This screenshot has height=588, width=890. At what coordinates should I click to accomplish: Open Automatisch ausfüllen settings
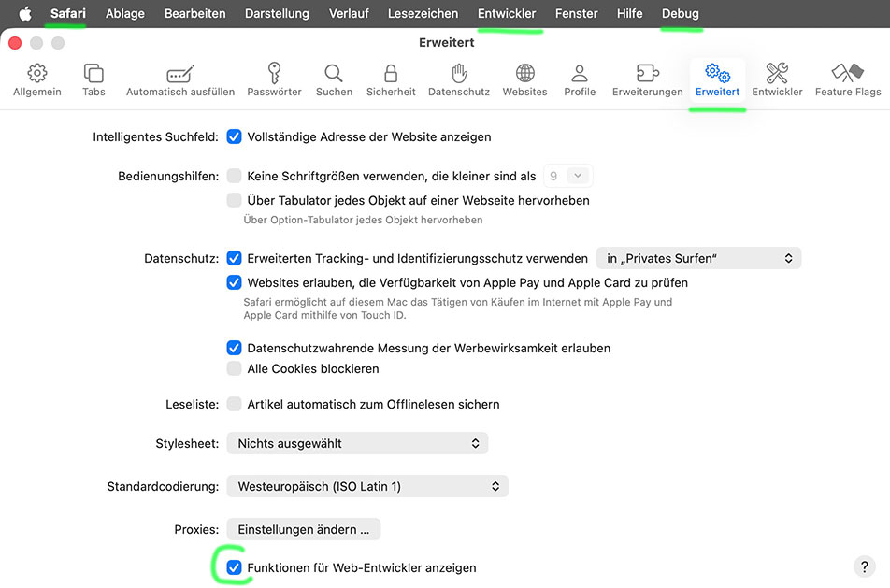pyautogui.click(x=180, y=79)
